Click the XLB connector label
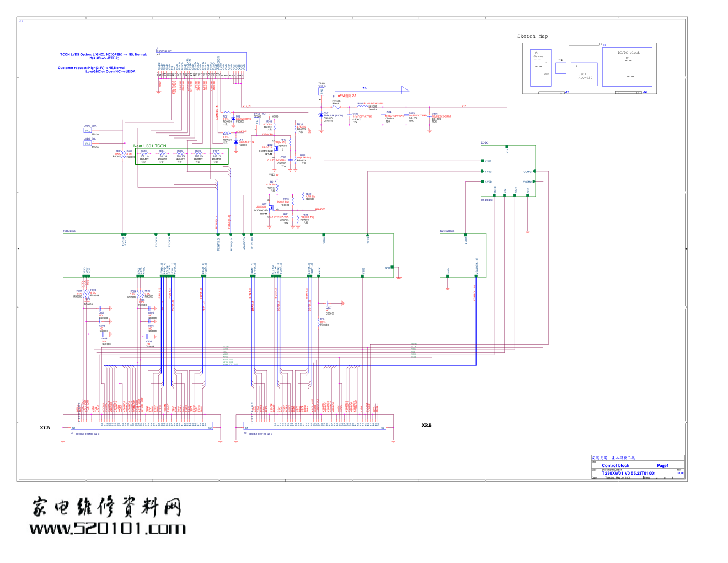This screenshot has width=728, height=563. [45, 428]
